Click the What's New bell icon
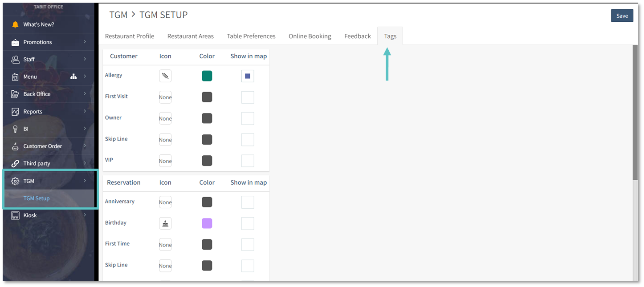This screenshot has height=287, width=644. click(15, 24)
